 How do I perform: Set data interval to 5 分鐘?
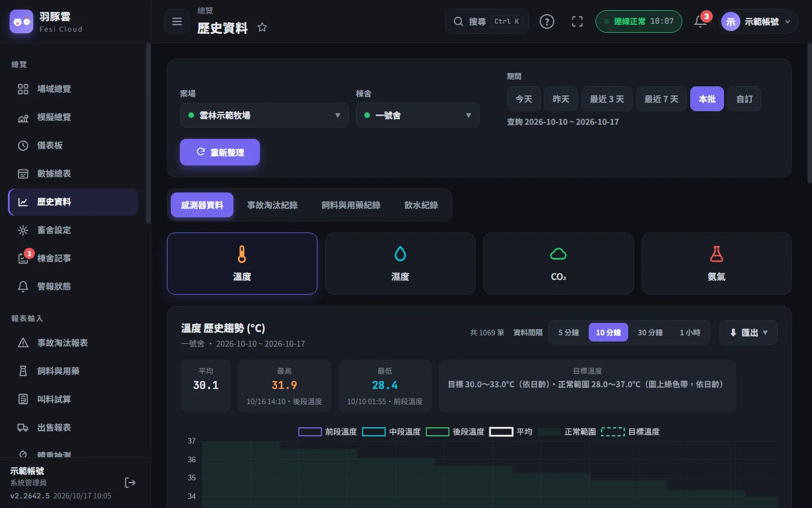point(568,333)
